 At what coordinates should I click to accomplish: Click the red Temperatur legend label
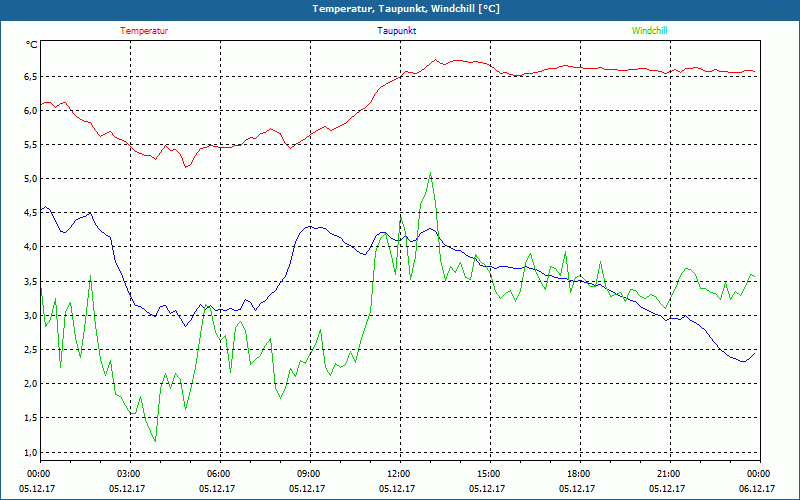[x=144, y=31]
